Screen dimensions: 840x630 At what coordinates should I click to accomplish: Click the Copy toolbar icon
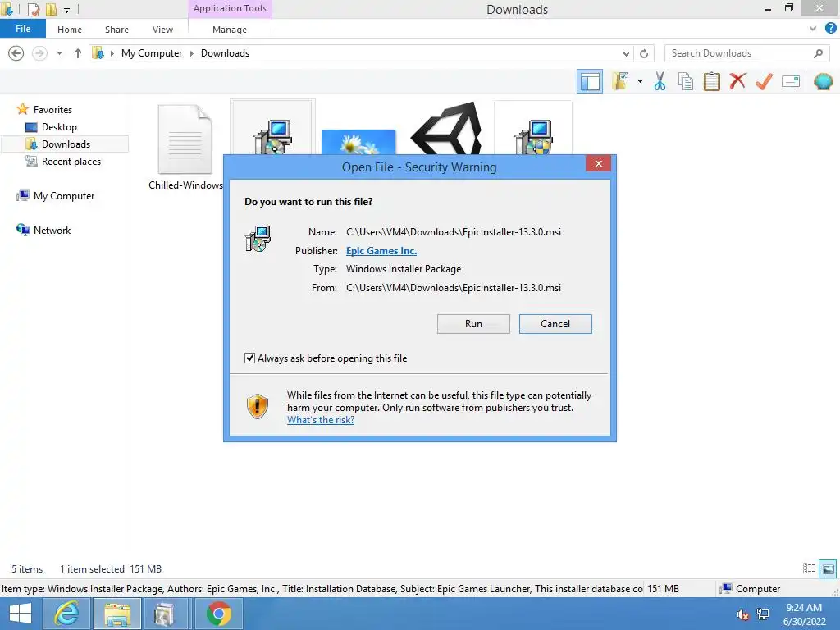click(x=686, y=81)
